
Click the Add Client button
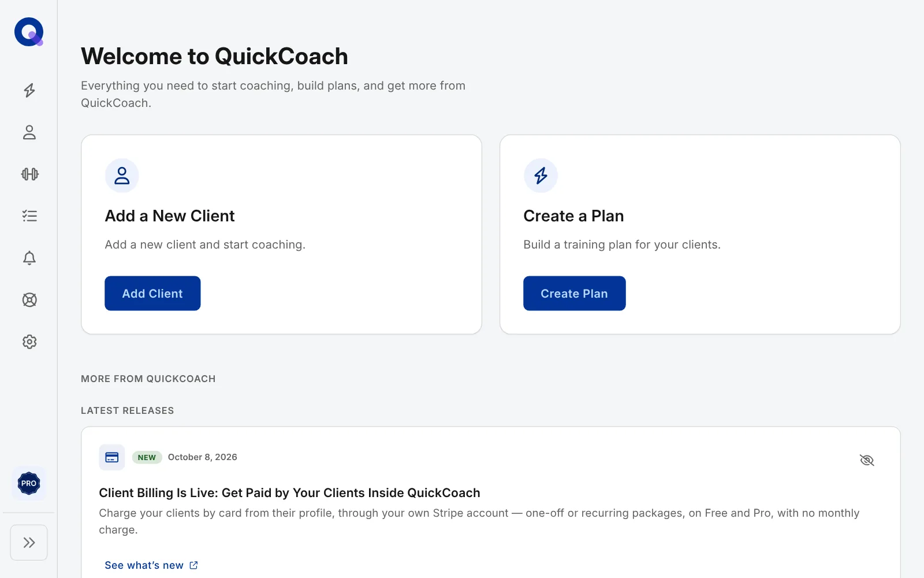point(152,293)
